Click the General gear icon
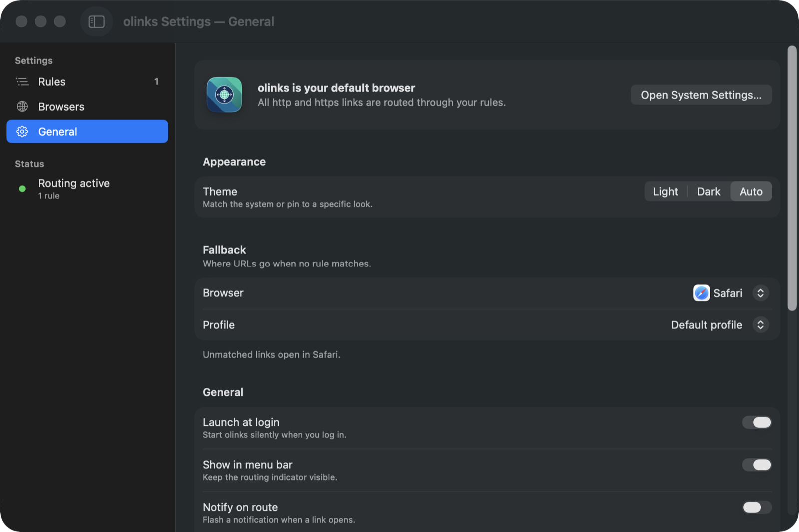The image size is (799, 532). (22, 131)
